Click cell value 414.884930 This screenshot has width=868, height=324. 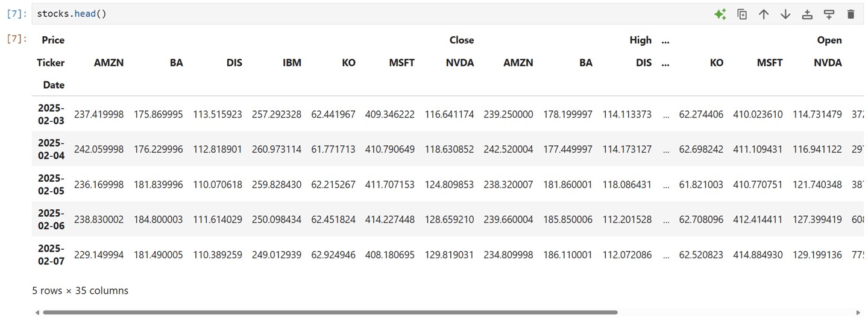pyautogui.click(x=758, y=255)
